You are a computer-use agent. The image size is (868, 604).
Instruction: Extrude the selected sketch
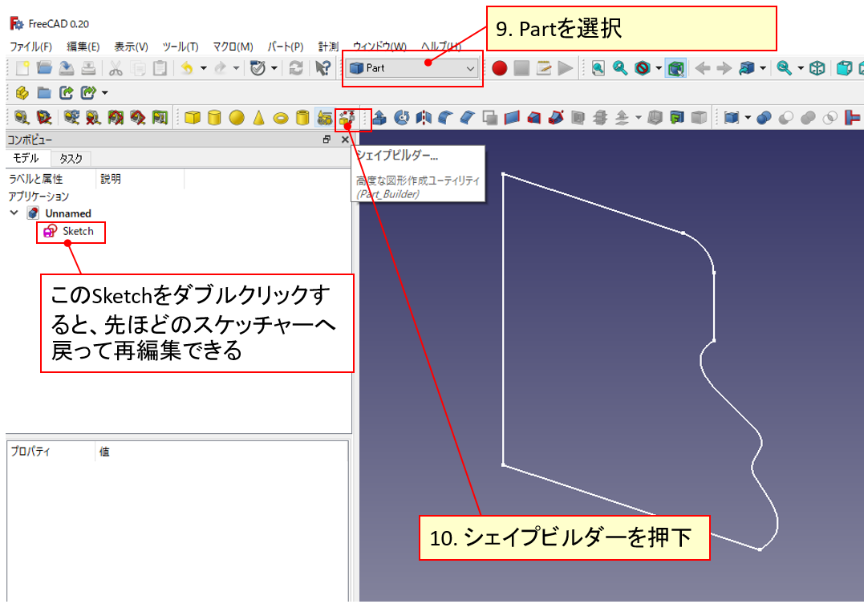click(x=379, y=117)
